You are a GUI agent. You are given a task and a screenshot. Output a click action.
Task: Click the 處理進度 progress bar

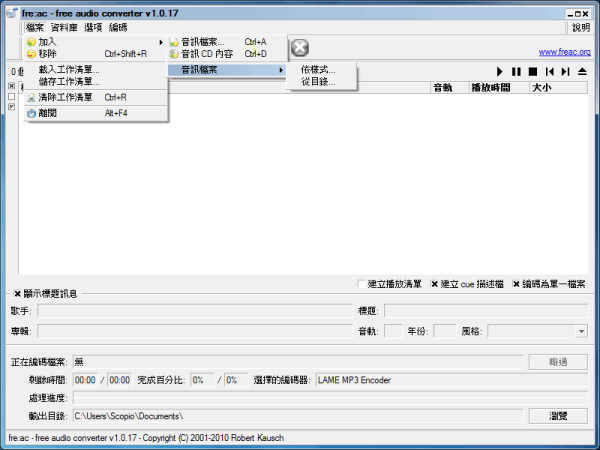(330, 398)
